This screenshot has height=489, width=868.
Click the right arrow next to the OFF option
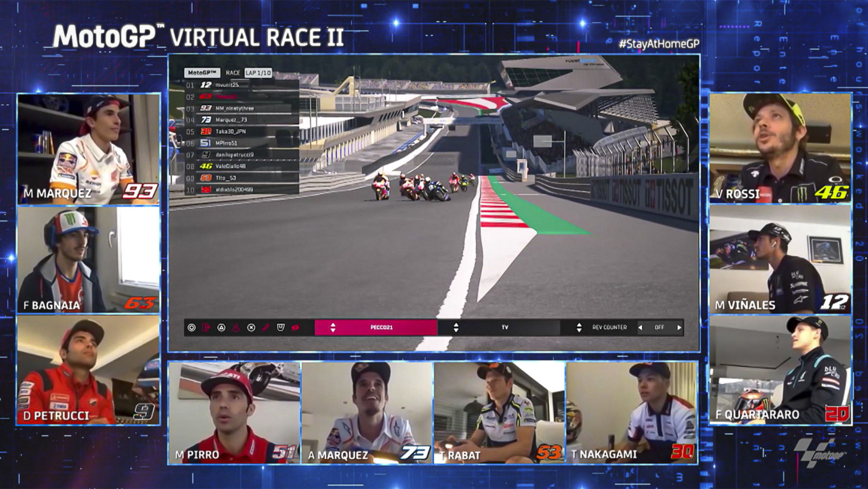pos(679,327)
